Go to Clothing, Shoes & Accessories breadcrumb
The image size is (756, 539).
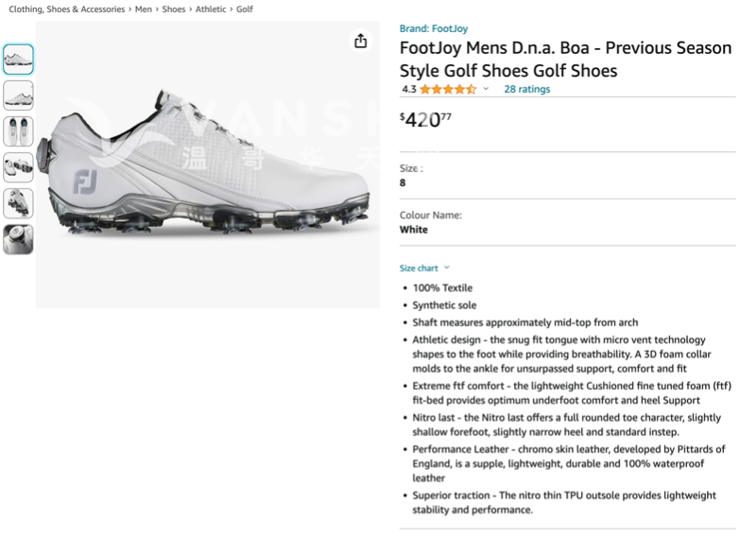pos(66,9)
